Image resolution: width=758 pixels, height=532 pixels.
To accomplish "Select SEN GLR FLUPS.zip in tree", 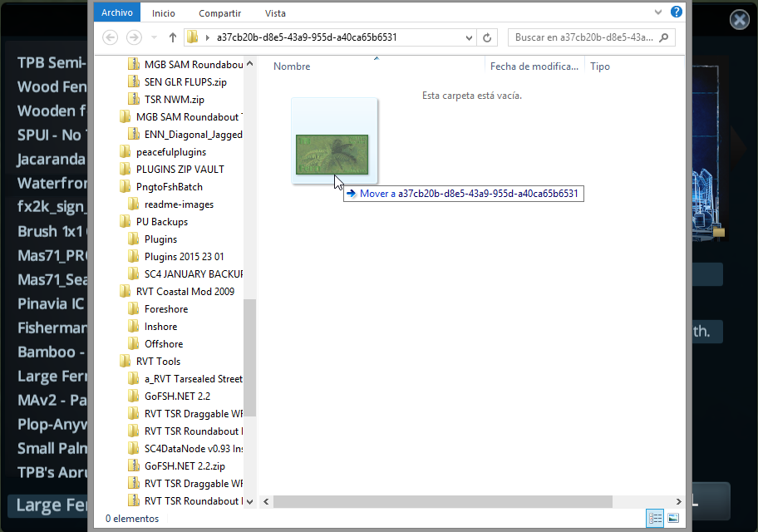I will point(185,82).
